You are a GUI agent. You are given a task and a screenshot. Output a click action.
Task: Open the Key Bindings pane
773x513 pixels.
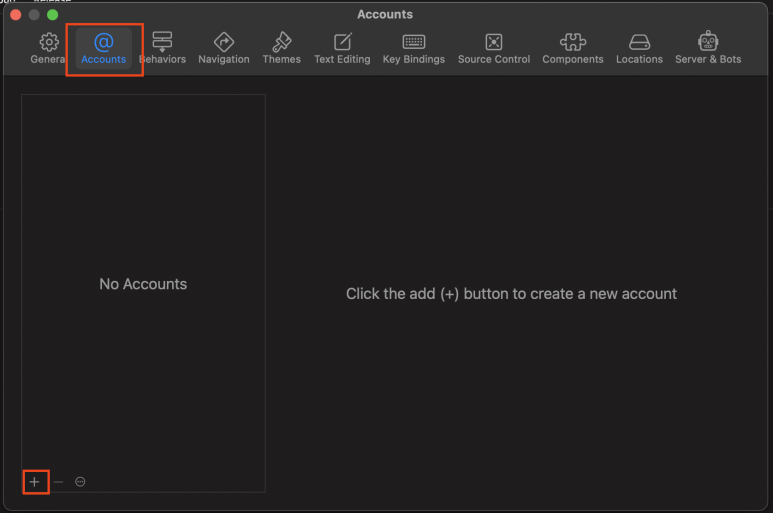[414, 48]
